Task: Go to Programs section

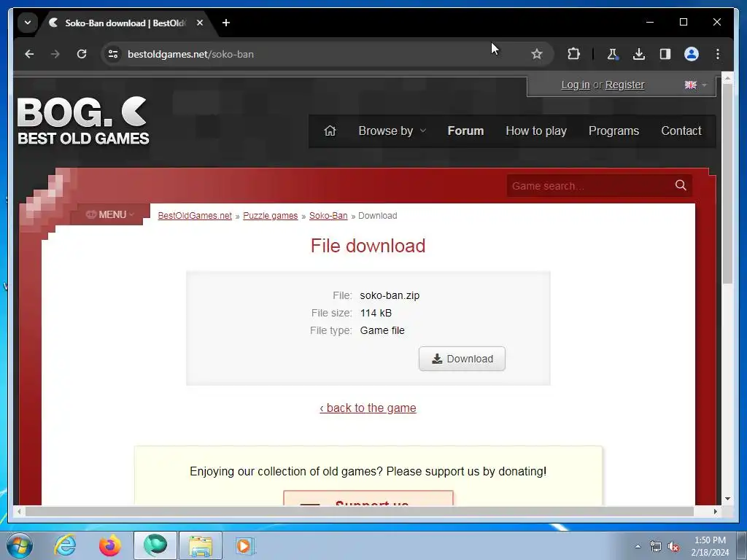Action: point(614,131)
